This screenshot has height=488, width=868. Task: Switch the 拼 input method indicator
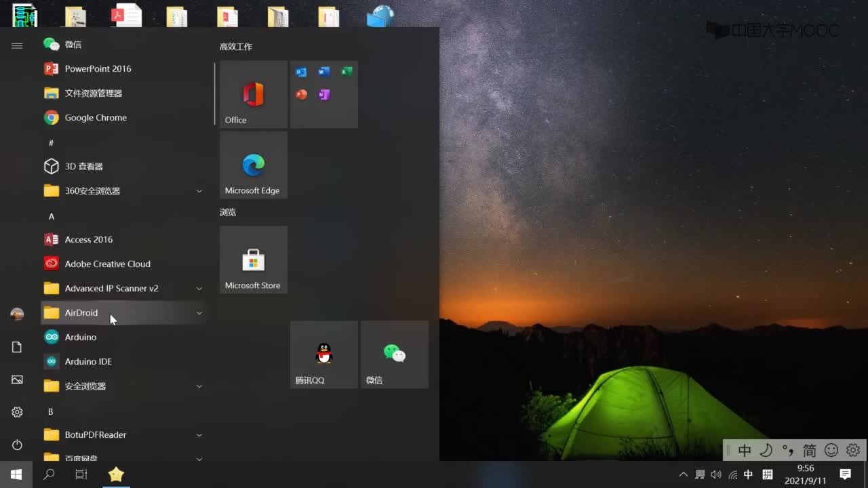[768, 474]
